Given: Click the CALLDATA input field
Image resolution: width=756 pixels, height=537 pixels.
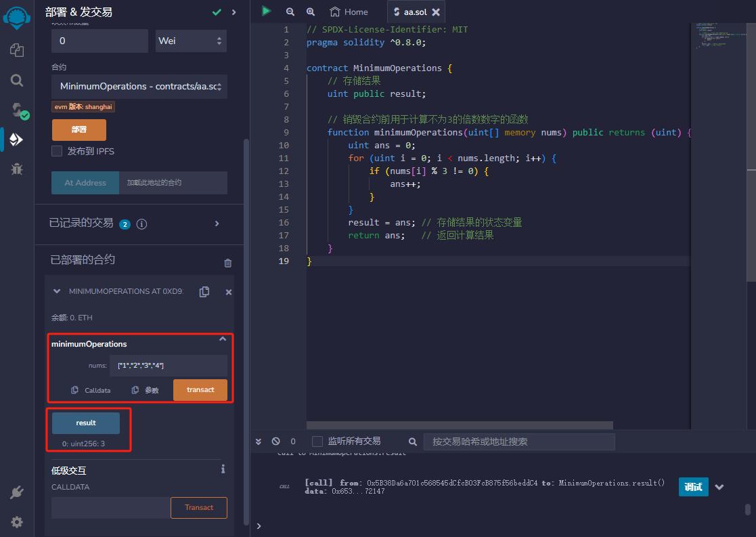Looking at the screenshot, I should click(111, 508).
